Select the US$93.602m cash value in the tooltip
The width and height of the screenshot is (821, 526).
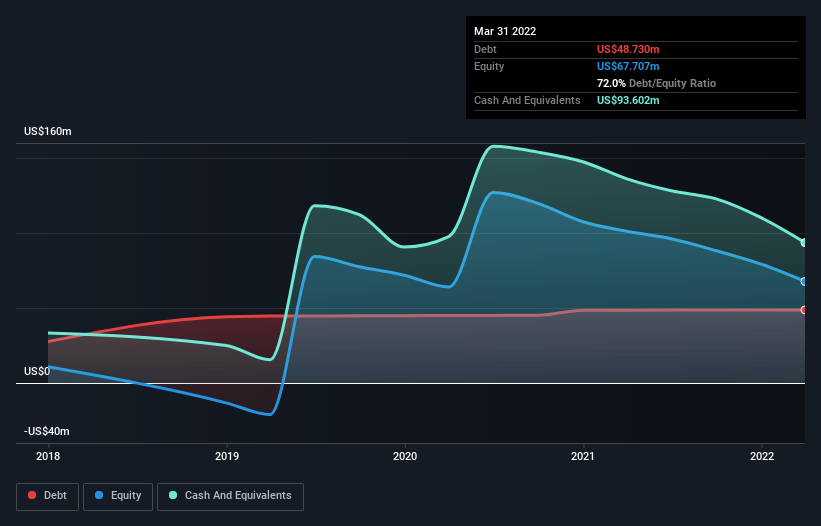click(628, 100)
